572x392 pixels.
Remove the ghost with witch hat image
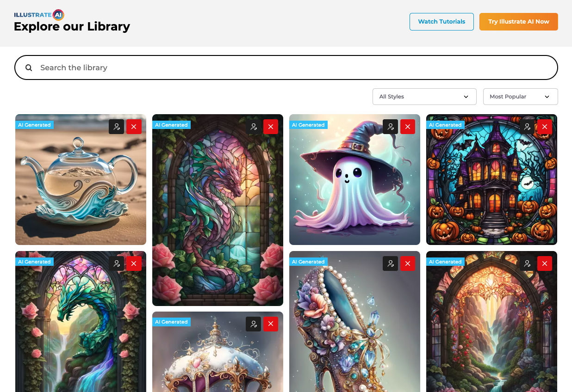[x=408, y=127]
